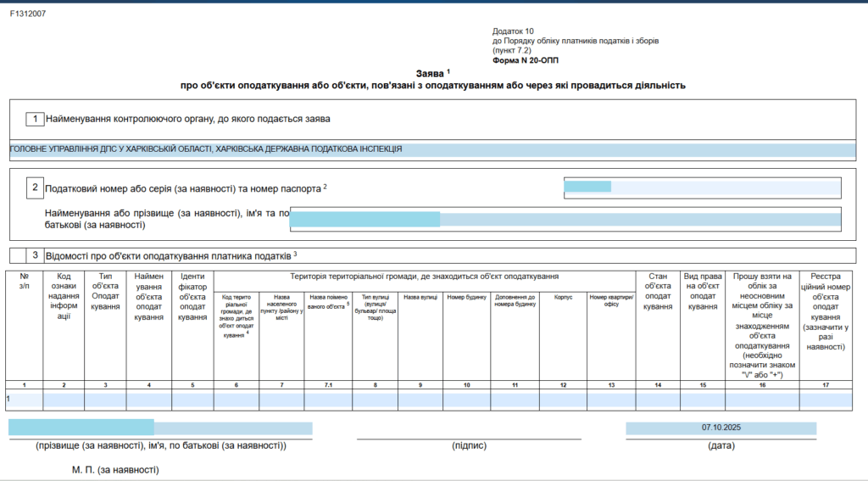Select row 1 'Ідентифікатор об'єкта оподаткування' cell
Viewport: 868px width, 481px height.
tap(192, 399)
